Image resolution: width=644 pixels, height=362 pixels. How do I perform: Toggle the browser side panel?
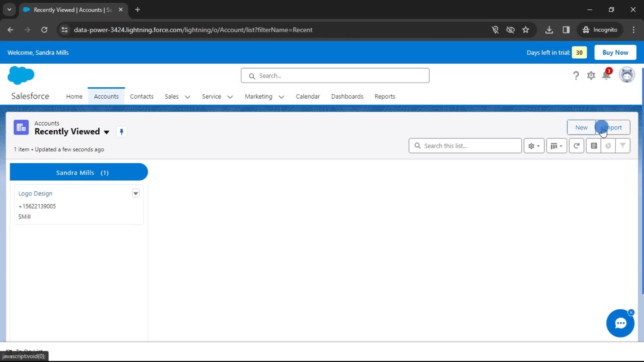pos(566,30)
